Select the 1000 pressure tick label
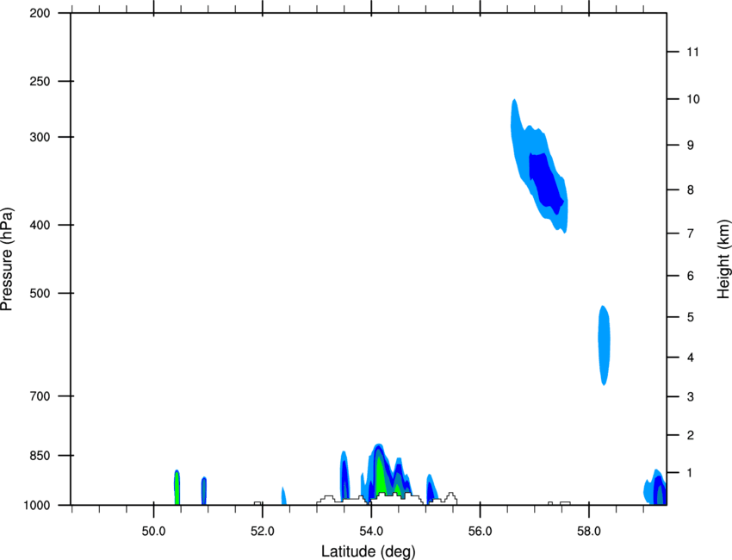This screenshot has width=732, height=560. coord(37,506)
